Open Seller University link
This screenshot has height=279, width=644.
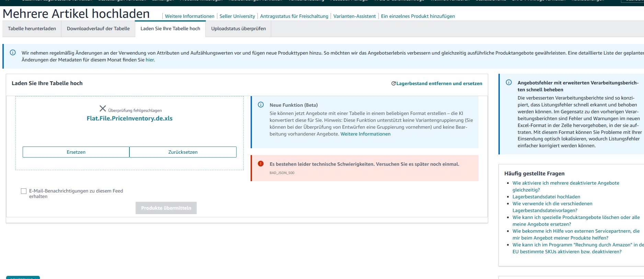pyautogui.click(x=237, y=16)
